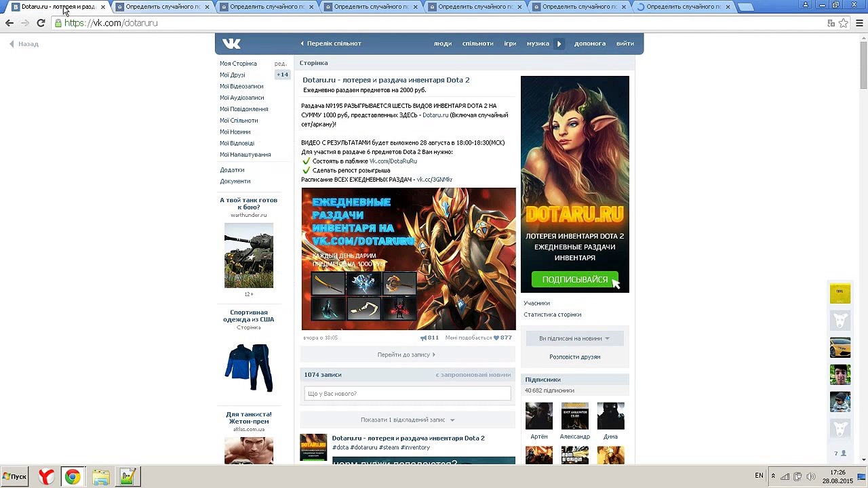Screen dimensions: 868x488
Task: Click the 'Назад' back link at left
Action: [24, 44]
